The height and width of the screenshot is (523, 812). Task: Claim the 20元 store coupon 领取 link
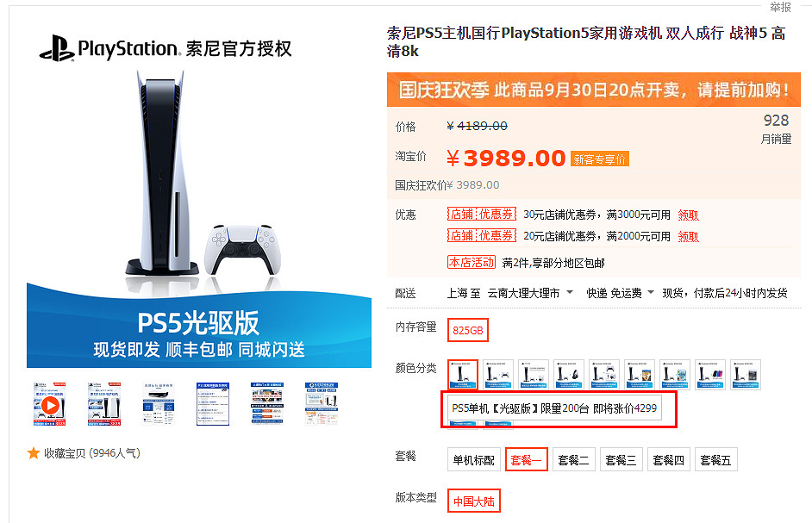[688, 237]
